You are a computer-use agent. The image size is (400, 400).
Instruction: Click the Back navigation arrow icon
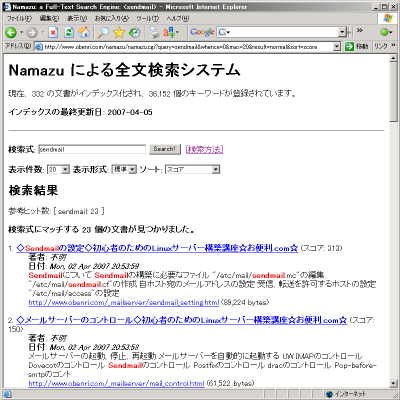(x=11, y=32)
